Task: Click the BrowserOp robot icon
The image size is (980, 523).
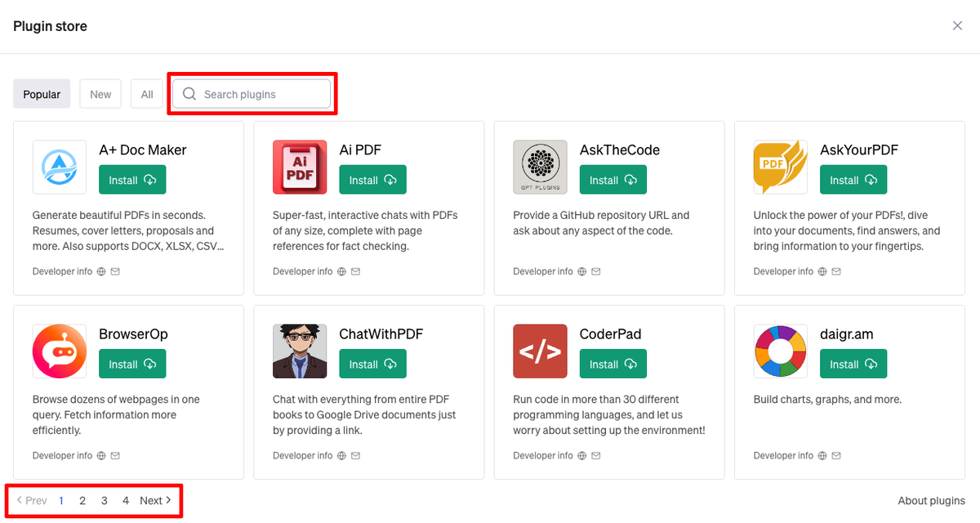Action: (60, 351)
